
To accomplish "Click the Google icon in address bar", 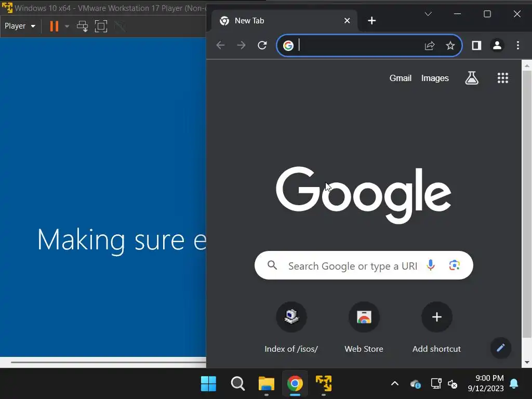I will 288,46.
